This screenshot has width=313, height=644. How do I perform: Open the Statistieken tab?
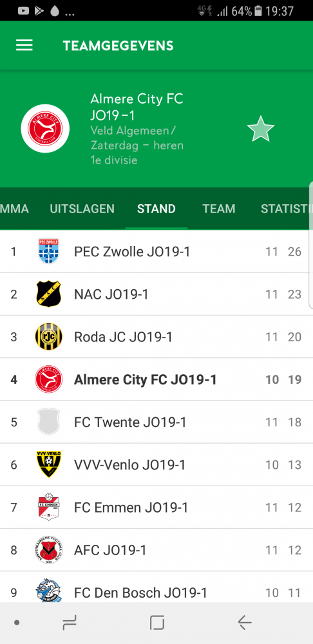point(287,209)
